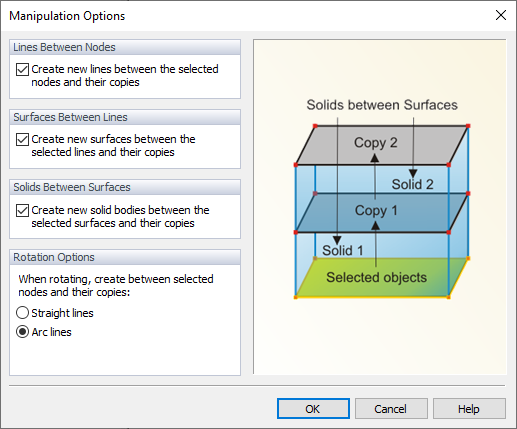Click the Rotation Options section header
The height and width of the screenshot is (429, 517).
[125, 257]
